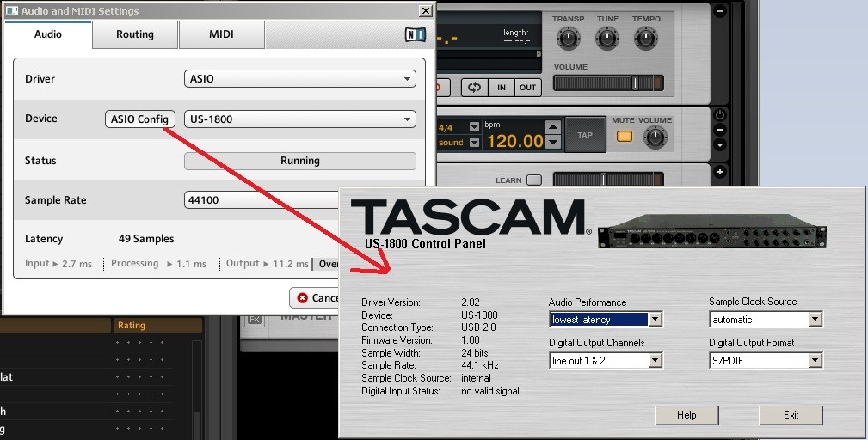Click the power icon on metronome module
868x440 pixels.
click(720, 115)
